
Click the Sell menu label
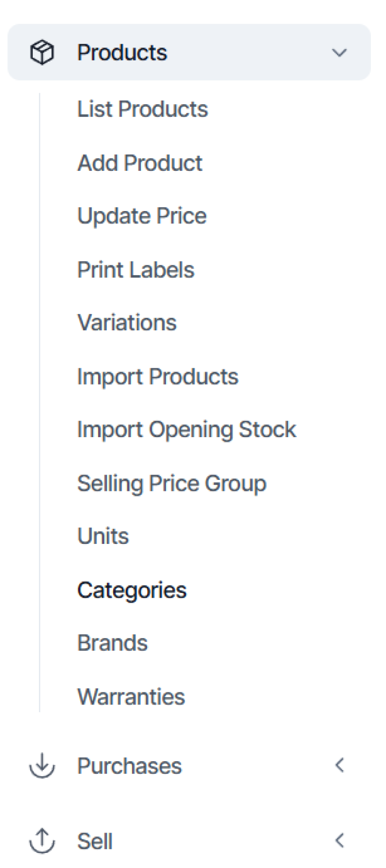tap(95, 841)
